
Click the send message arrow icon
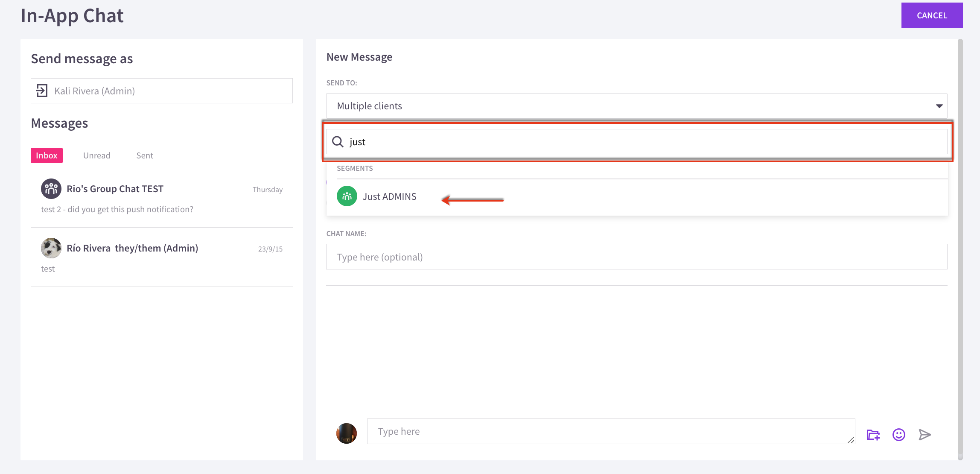tap(925, 435)
